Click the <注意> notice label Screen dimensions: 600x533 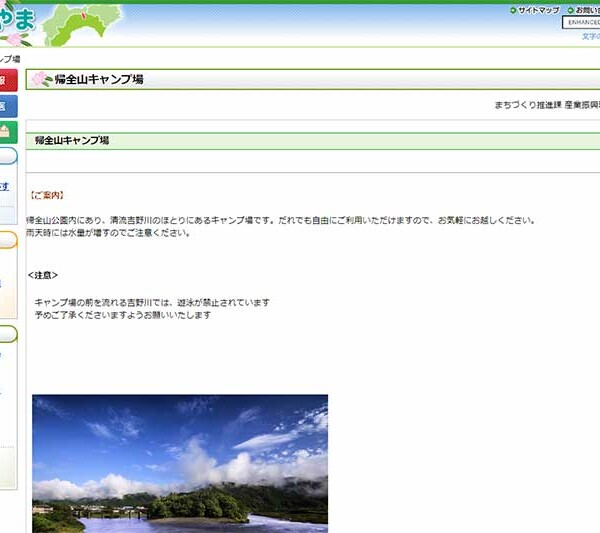42,275
